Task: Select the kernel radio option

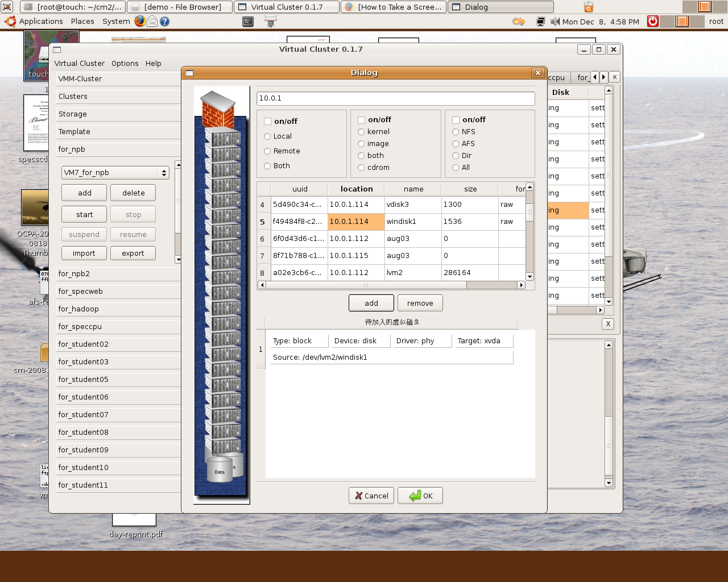Action: click(361, 132)
